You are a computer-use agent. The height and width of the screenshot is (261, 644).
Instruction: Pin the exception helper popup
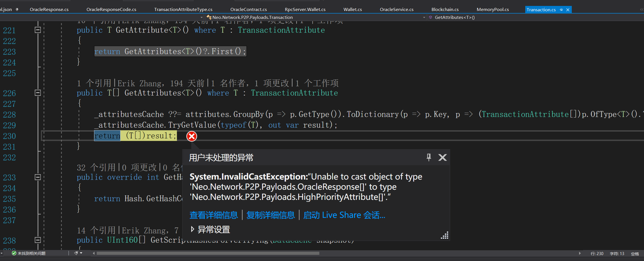point(429,157)
